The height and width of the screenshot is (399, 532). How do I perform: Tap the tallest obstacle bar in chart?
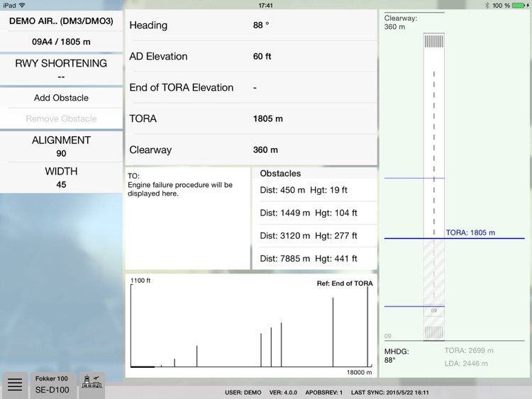(x=367, y=327)
